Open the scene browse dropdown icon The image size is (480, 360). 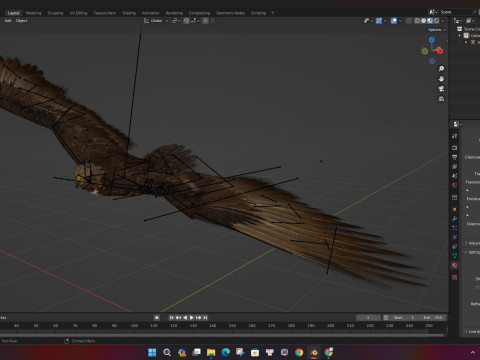[433, 12]
